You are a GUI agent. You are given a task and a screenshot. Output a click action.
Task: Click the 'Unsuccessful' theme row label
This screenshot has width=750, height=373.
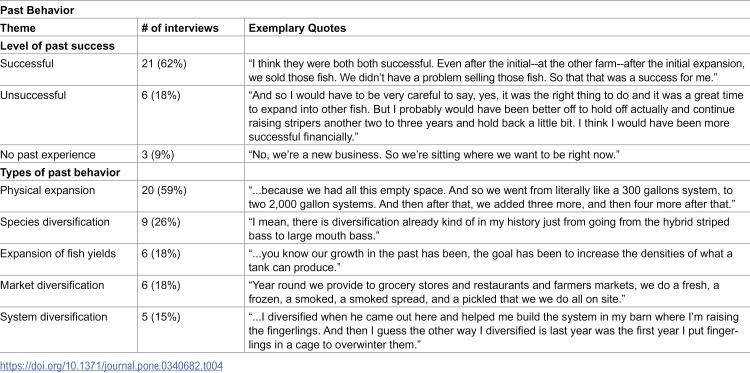click(x=33, y=95)
